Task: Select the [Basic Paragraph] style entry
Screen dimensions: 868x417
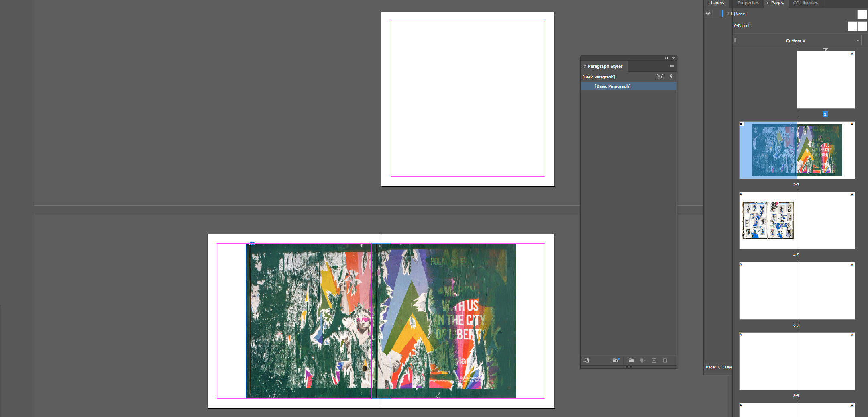Action: (612, 86)
